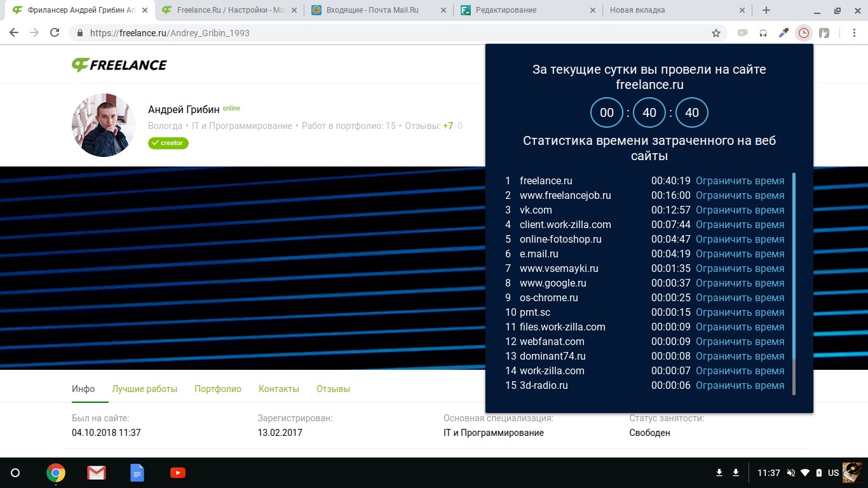Viewport: 868px width, 488px height.
Task: Toggle the red clock time tracker extension
Action: click(804, 33)
